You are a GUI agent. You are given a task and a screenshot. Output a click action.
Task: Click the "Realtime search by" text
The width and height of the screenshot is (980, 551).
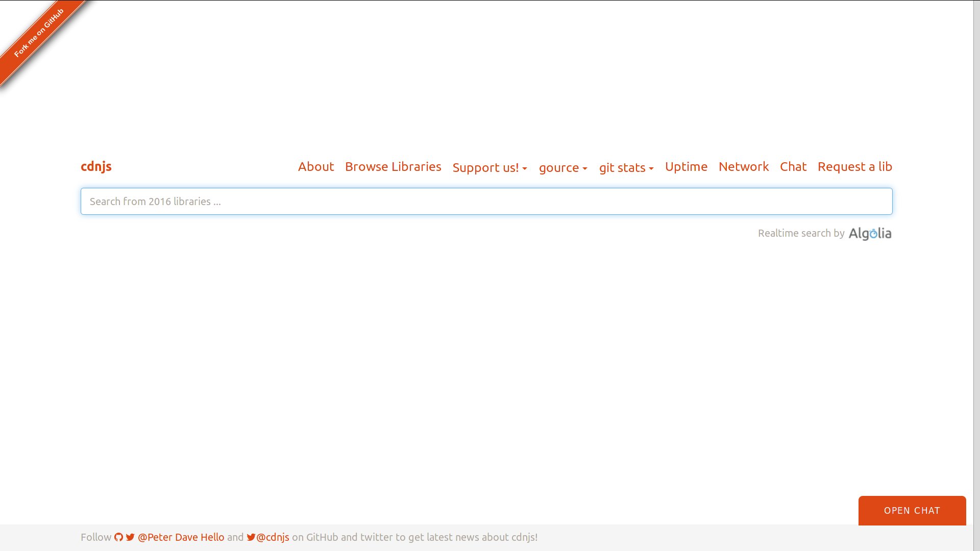[801, 233]
